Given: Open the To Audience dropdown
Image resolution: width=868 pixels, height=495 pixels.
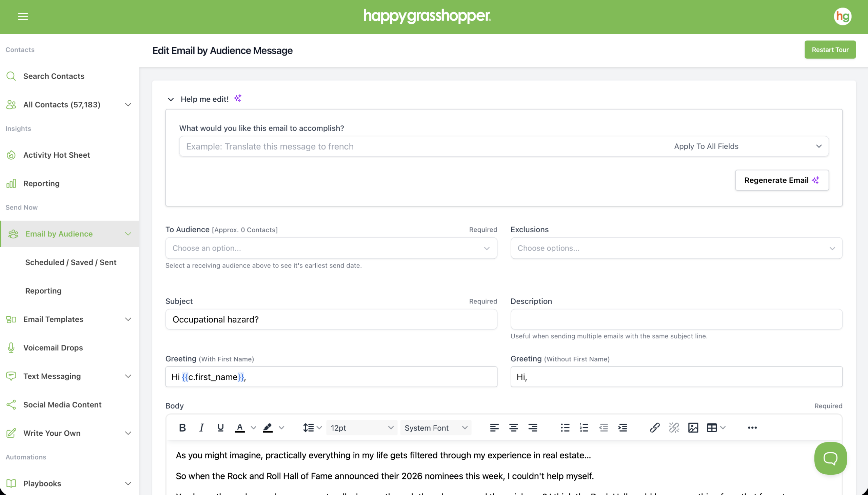Looking at the screenshot, I should 331,248.
